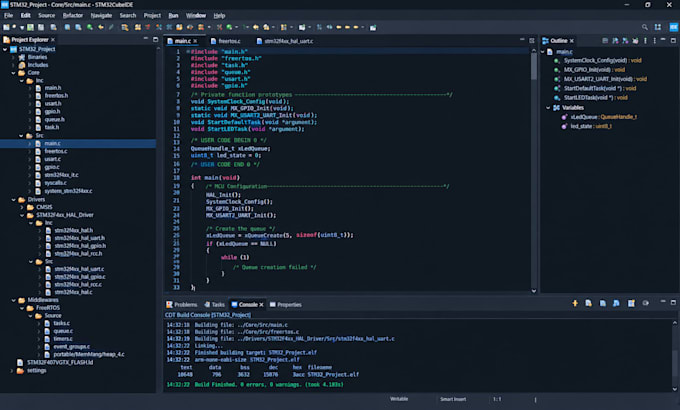Switch to the stm32f4xx_hal_uart.c editor tab
Viewport: 680px width, 410px height.
pos(284,41)
